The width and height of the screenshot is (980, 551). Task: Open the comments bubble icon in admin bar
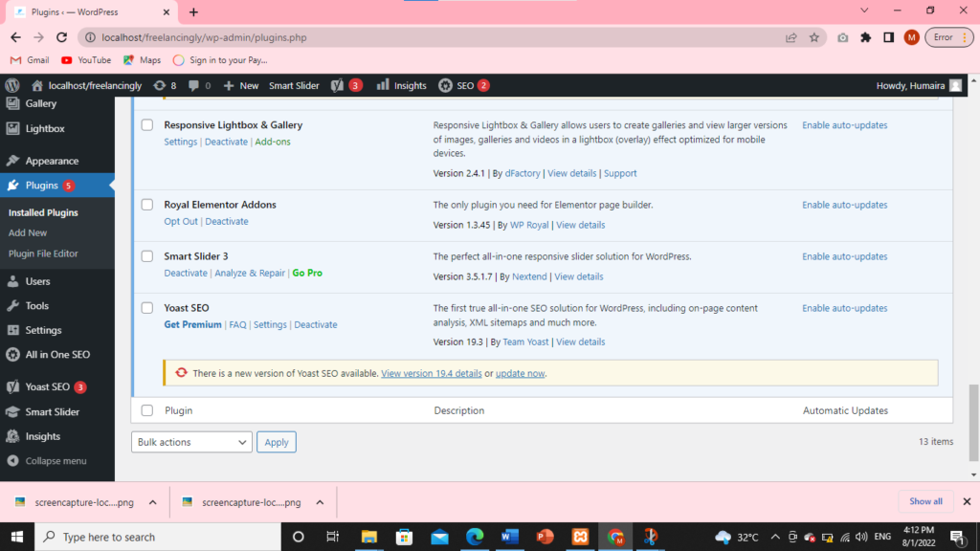coord(193,85)
